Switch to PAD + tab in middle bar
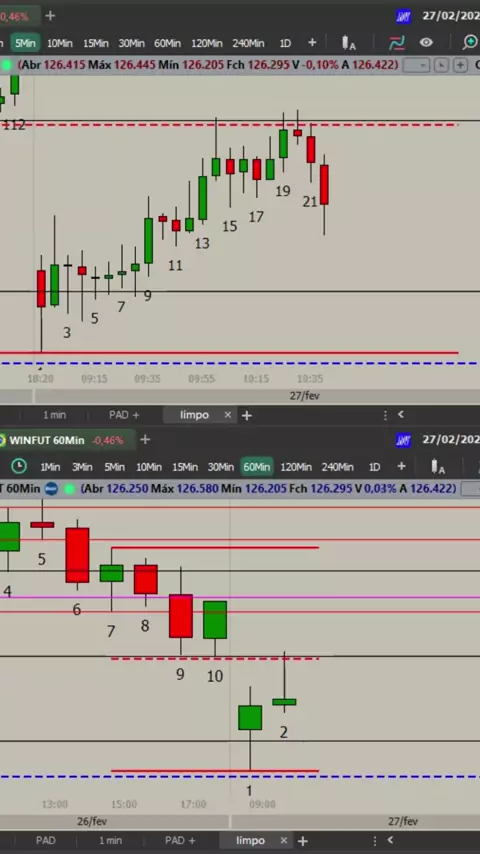This screenshot has width=480, height=854. (x=124, y=415)
